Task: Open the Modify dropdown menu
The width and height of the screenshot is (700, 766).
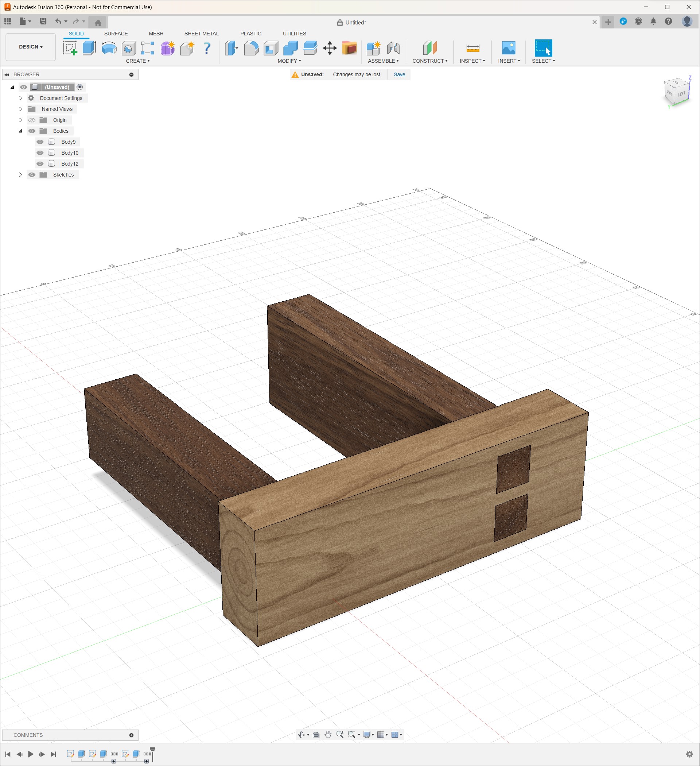Action: coord(289,61)
